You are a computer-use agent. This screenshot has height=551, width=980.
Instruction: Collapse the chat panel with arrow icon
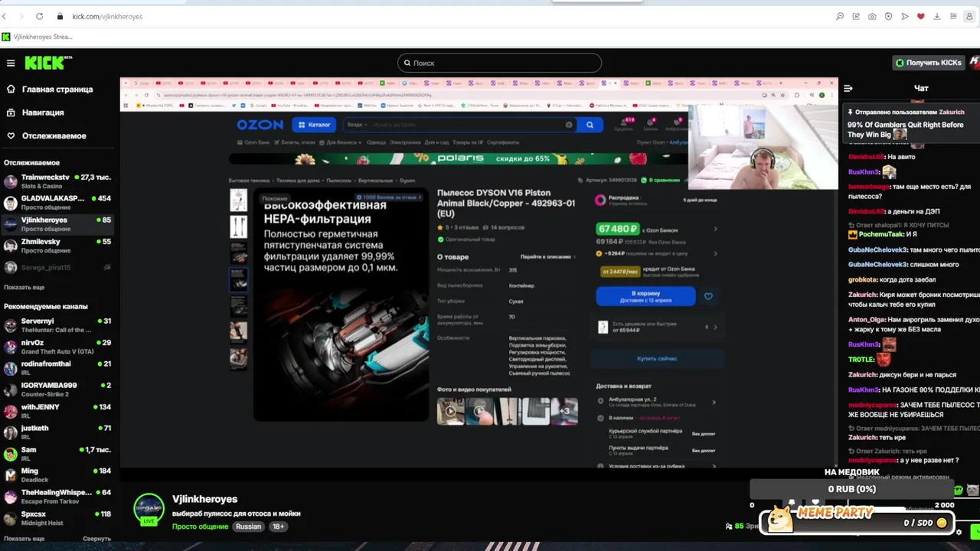(848, 89)
